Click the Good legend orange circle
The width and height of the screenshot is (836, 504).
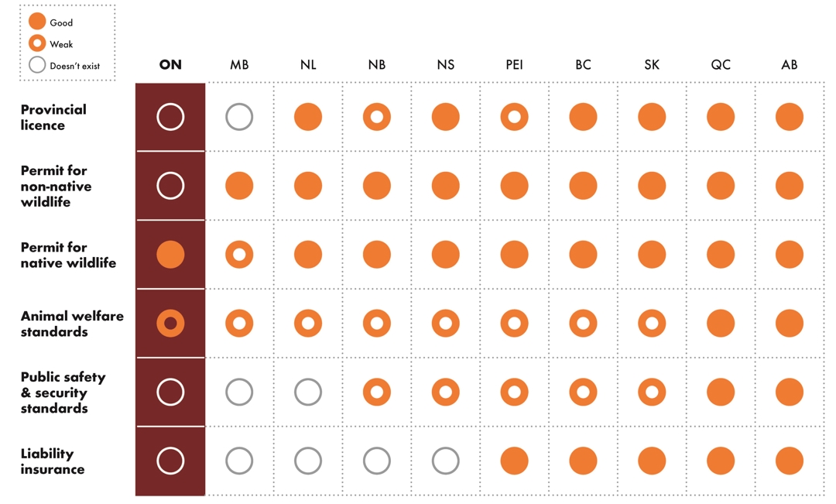coord(37,22)
